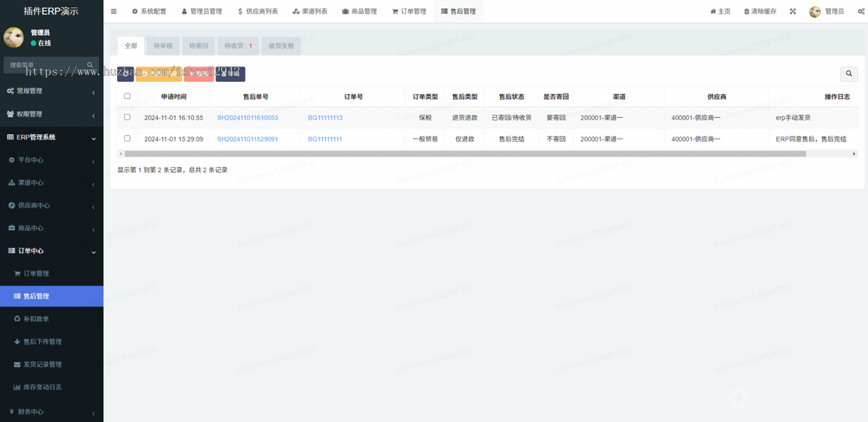Open order number BG11111113 link
Screen dimensions: 868x422
tap(325, 117)
